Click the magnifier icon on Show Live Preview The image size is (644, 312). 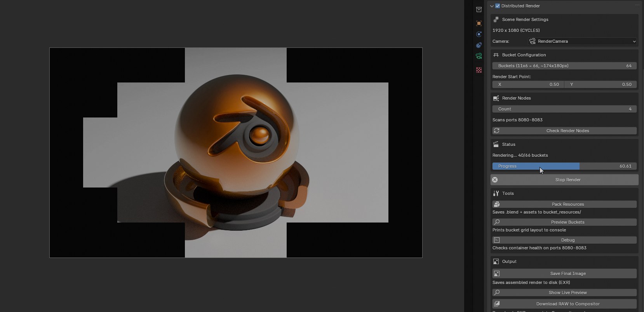point(496,293)
